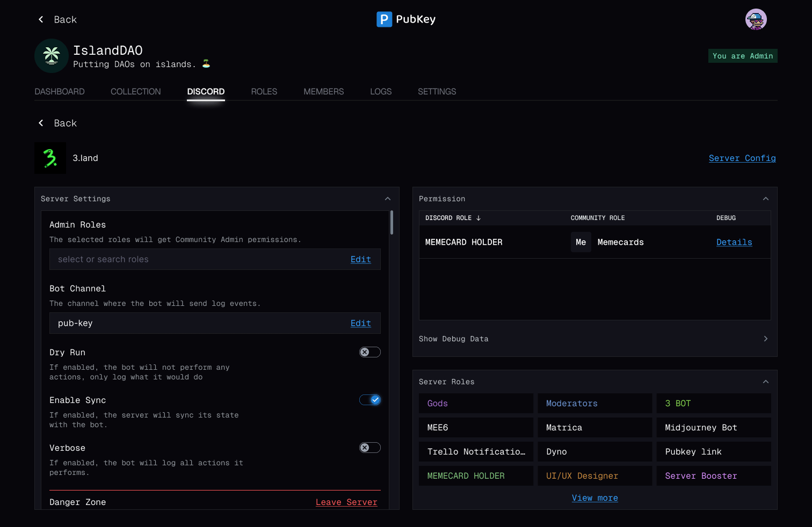
Task: Select the Server Booster role
Action: (714, 476)
